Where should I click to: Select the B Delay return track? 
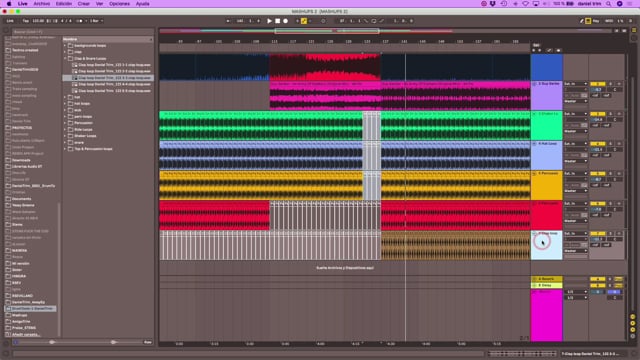(547, 285)
